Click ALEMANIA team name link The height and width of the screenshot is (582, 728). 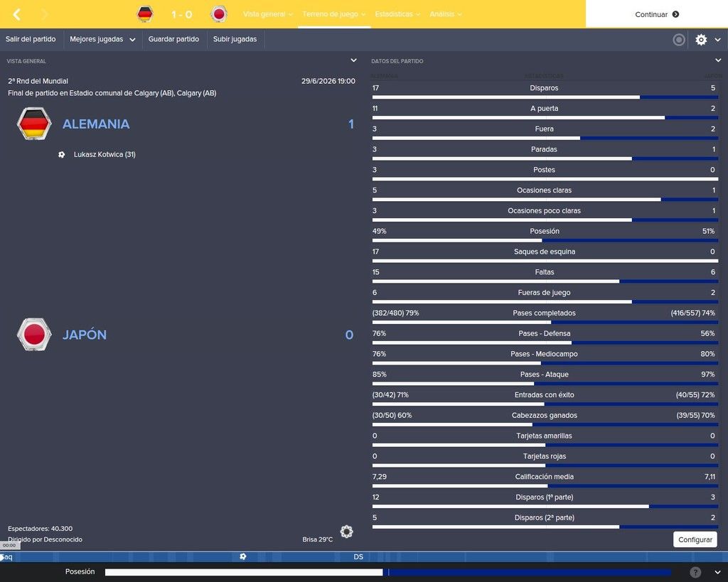(x=96, y=124)
